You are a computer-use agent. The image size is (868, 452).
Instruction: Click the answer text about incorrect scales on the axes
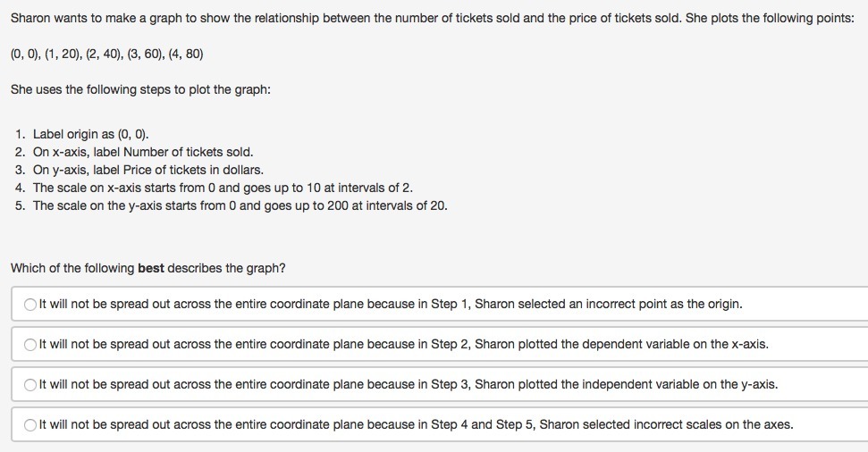click(417, 425)
